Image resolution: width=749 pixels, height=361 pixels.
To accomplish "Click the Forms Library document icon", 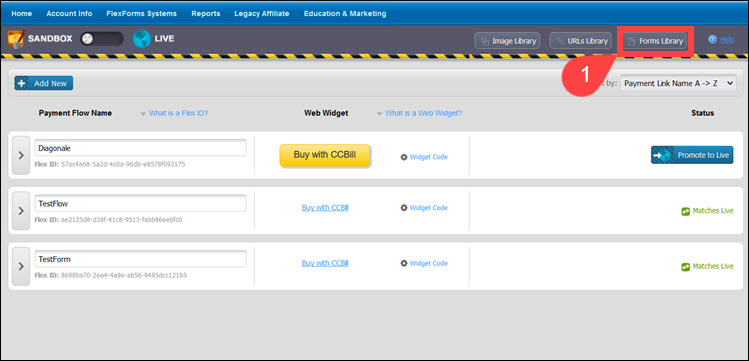I will pos(632,42).
